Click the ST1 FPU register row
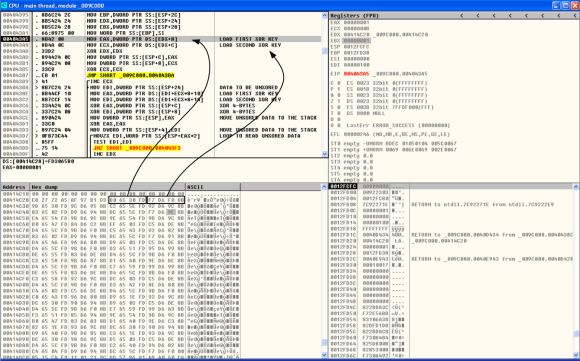The width and height of the screenshot is (580, 361). [393, 150]
